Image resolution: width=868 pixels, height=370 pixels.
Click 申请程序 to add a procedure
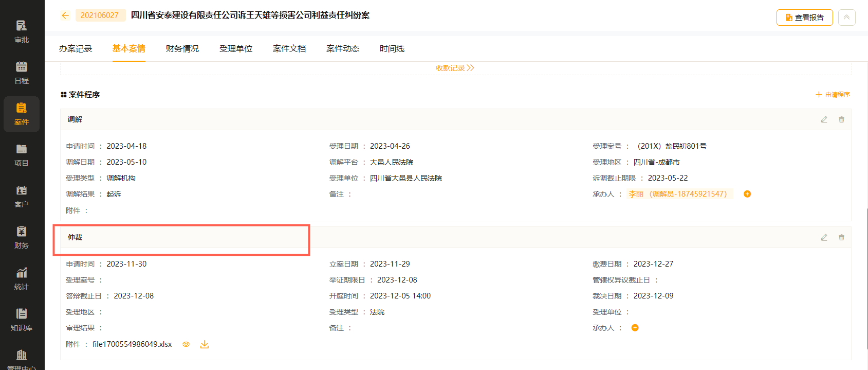pyautogui.click(x=833, y=95)
